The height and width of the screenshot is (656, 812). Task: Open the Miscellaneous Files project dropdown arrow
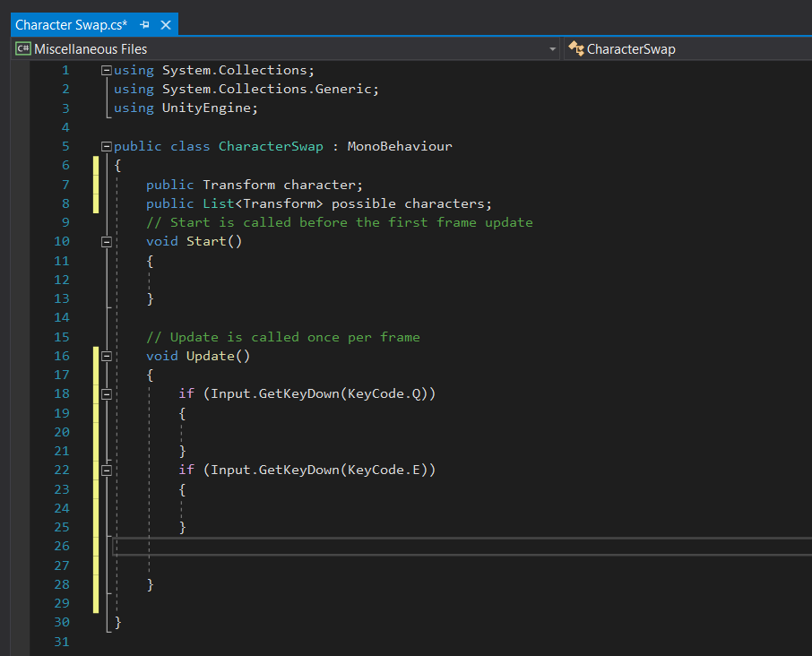(552, 49)
